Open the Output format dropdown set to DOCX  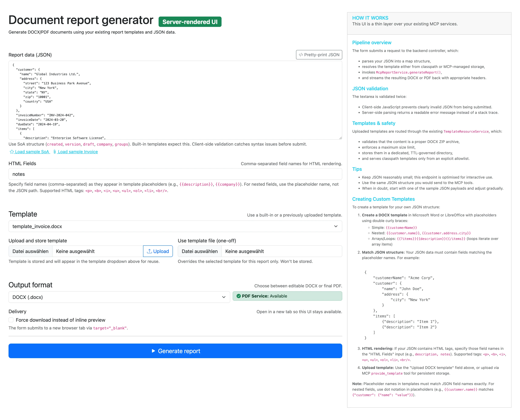[x=119, y=297]
